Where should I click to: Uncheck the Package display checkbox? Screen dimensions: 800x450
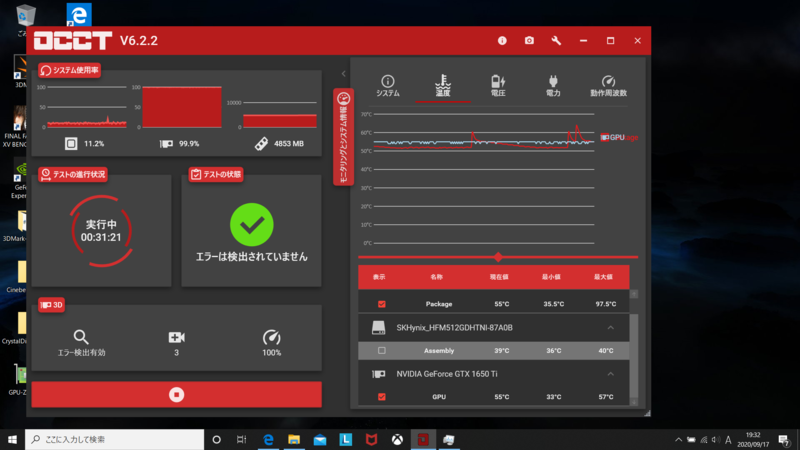coord(382,304)
